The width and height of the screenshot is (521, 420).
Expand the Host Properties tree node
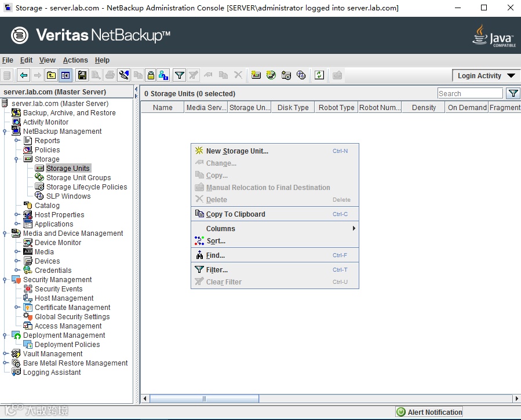pyautogui.click(x=17, y=214)
